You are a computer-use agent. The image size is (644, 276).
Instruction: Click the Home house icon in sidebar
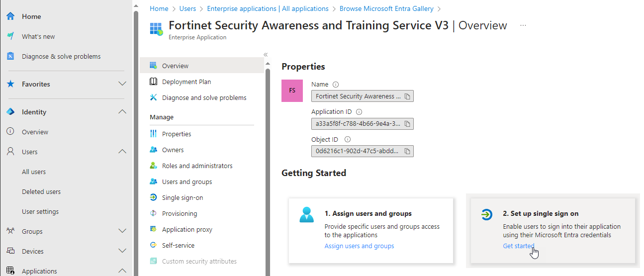[x=10, y=16]
